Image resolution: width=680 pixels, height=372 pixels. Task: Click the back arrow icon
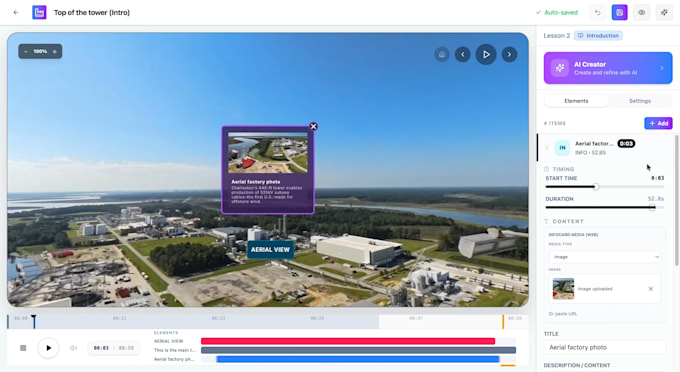pos(16,13)
